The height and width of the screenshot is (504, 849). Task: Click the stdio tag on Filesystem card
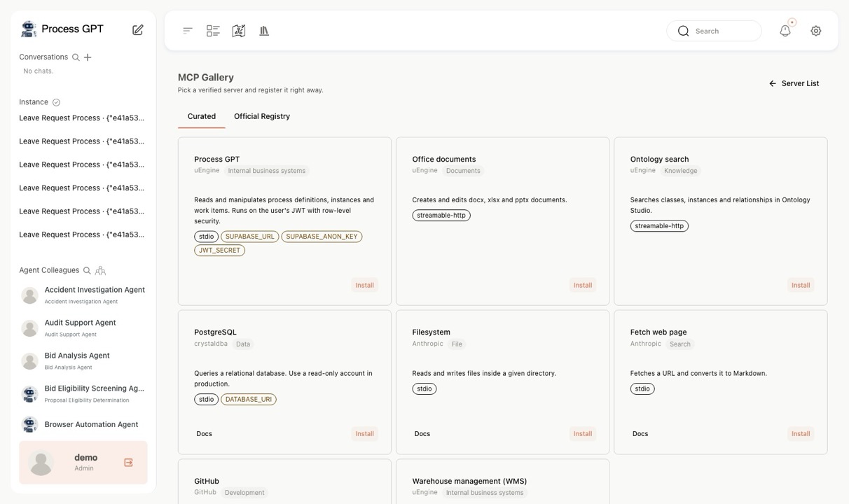click(424, 388)
